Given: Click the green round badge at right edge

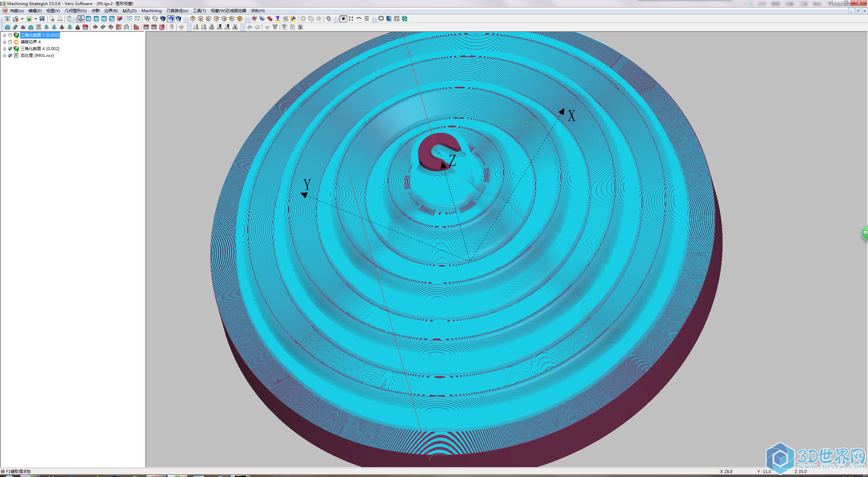Looking at the screenshot, I should 865,233.
